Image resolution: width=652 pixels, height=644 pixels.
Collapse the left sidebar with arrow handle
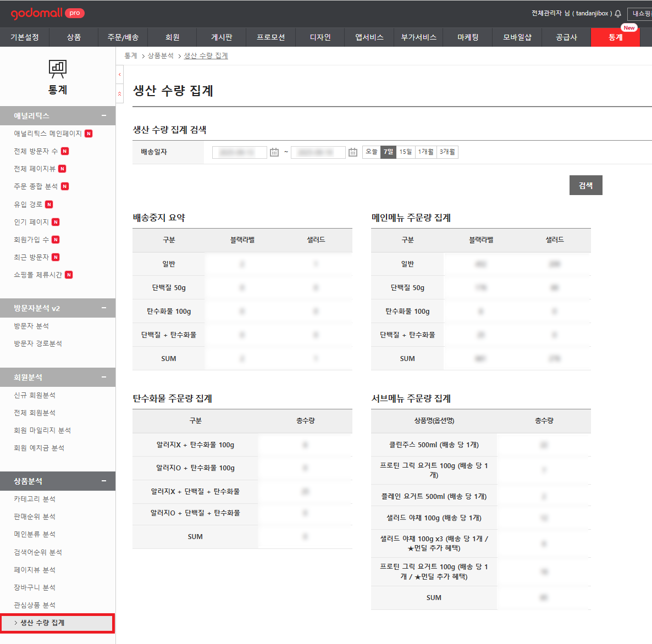click(x=119, y=74)
